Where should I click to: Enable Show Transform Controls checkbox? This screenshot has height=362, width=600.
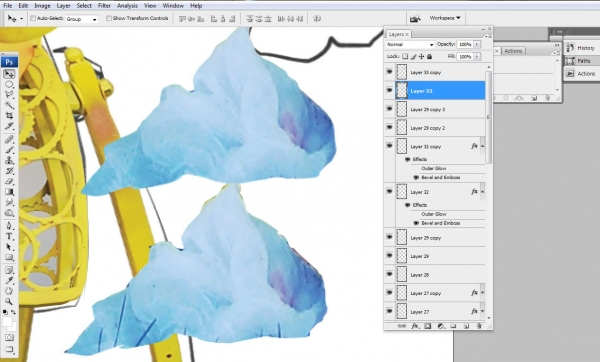point(109,18)
